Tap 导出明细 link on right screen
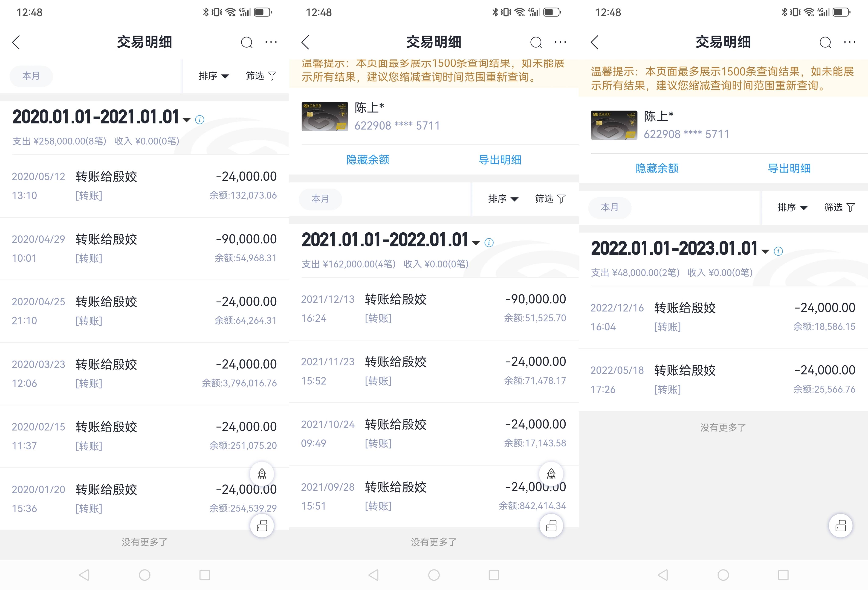 tap(789, 168)
